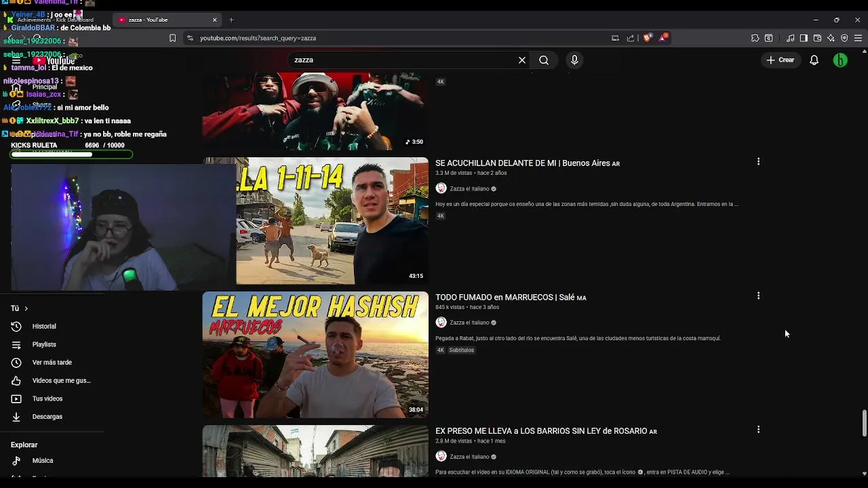The height and width of the screenshot is (488, 868).
Task: Open site settings icon in address bar
Action: pos(190,38)
